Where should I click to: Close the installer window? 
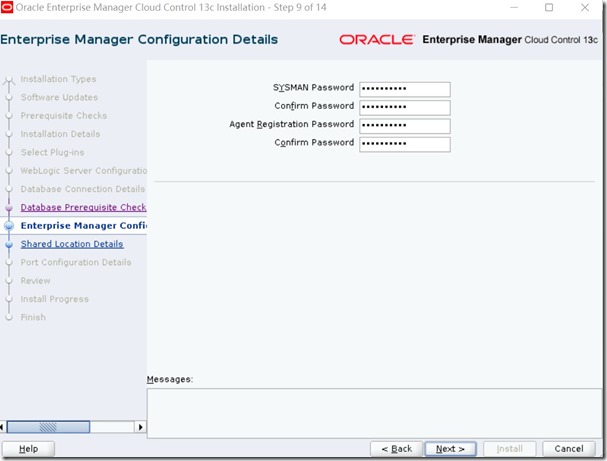coord(585,7)
